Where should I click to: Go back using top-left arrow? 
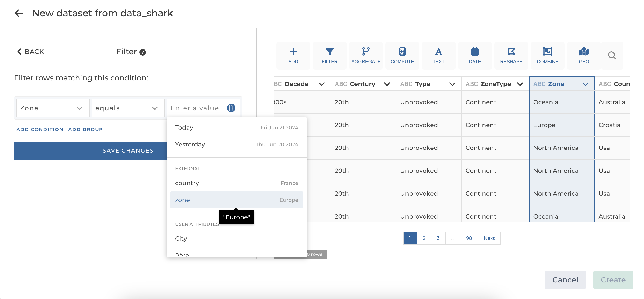pos(18,13)
